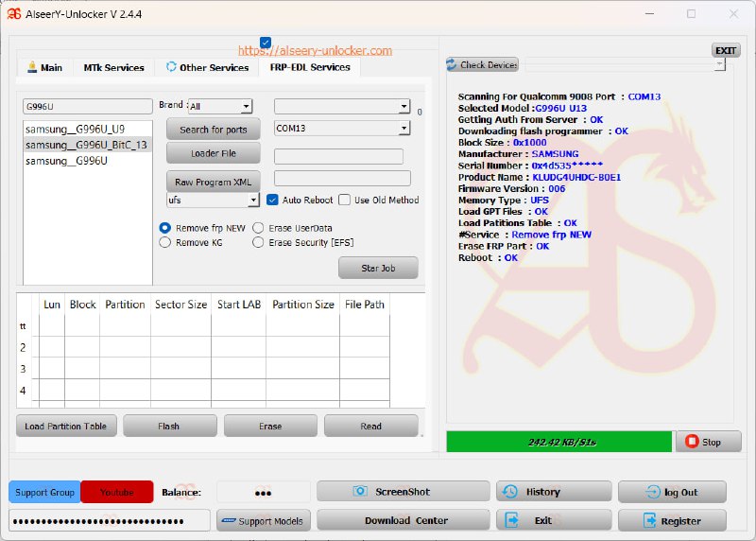Switch to the MTk Services tab
This screenshot has height=541, width=756.
(x=113, y=67)
